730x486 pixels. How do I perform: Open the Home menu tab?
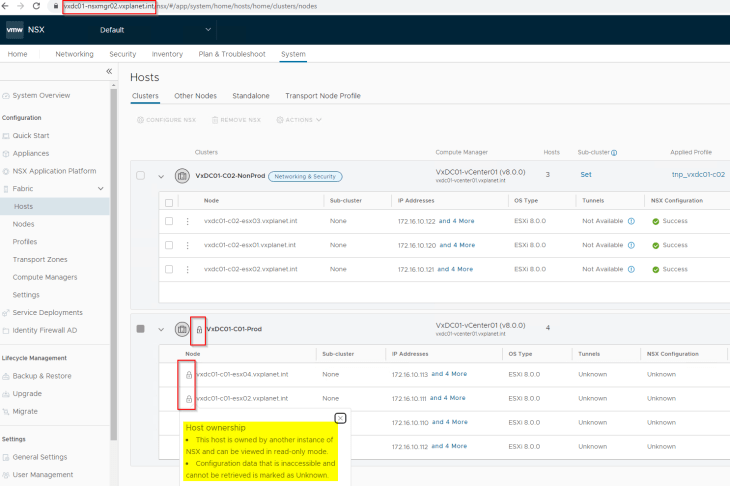[x=17, y=54]
